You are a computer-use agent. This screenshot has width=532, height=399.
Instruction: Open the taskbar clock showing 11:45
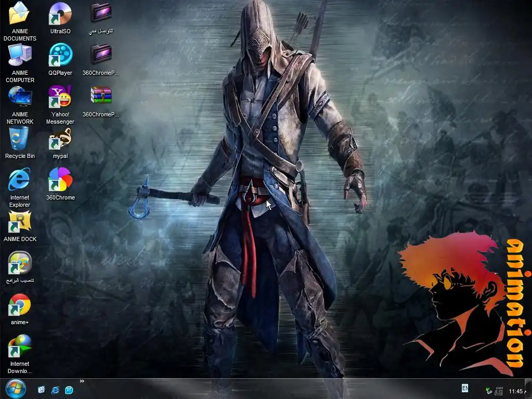coord(517,391)
